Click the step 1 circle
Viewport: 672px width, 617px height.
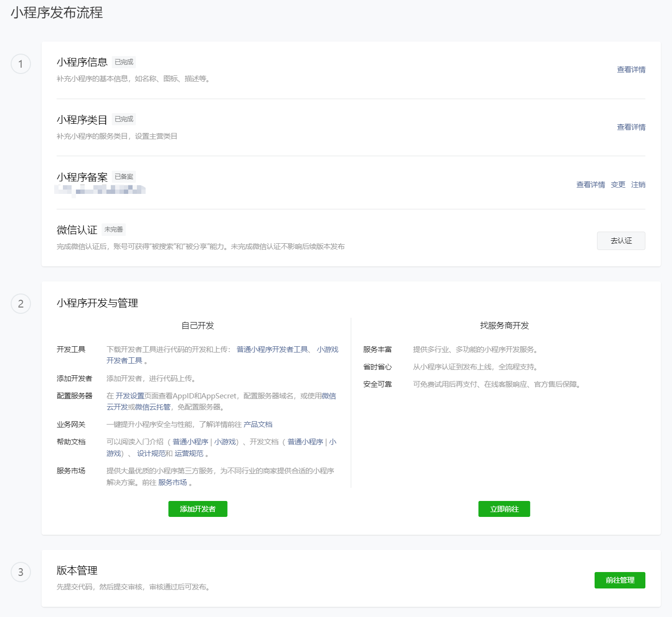click(21, 64)
